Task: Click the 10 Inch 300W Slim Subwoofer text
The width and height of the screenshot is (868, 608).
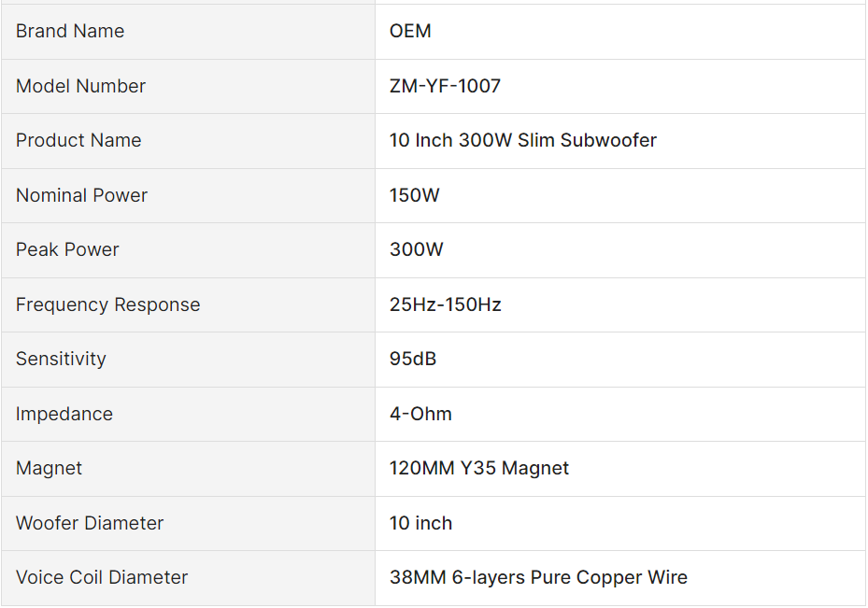Action: tap(522, 140)
